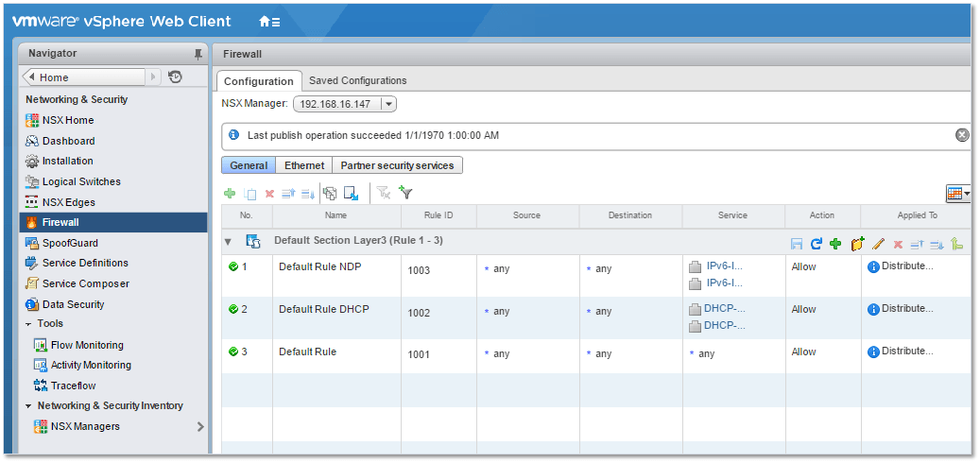Collapse Networking & Security Inventory group
The height and width of the screenshot is (463, 980).
[x=28, y=406]
